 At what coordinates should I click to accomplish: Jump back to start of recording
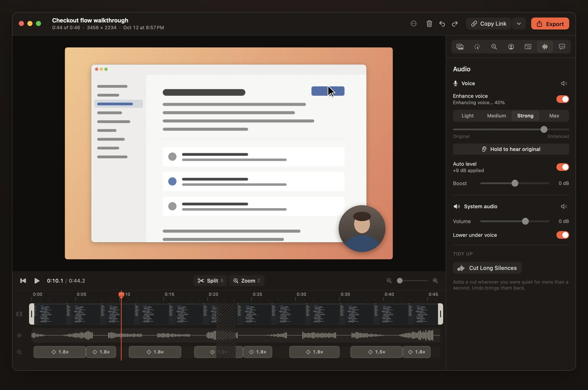(23, 281)
